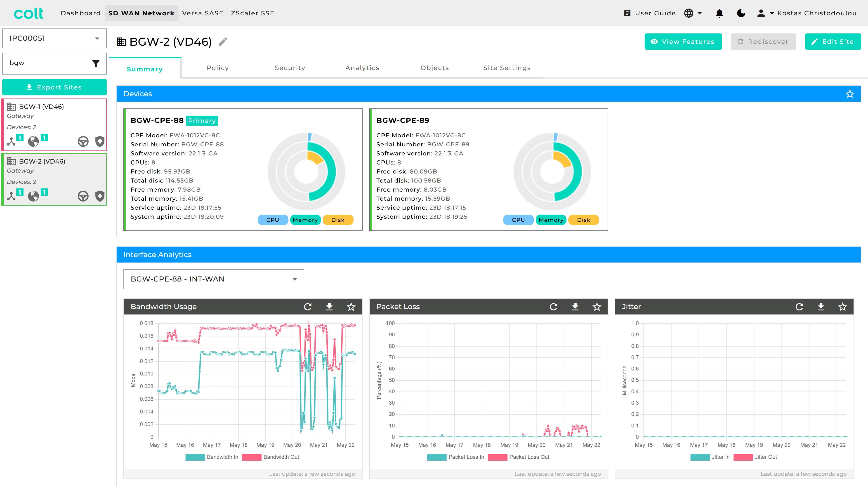Click BGW-2 security shield icon
The width and height of the screenshot is (868, 488).
100,196
